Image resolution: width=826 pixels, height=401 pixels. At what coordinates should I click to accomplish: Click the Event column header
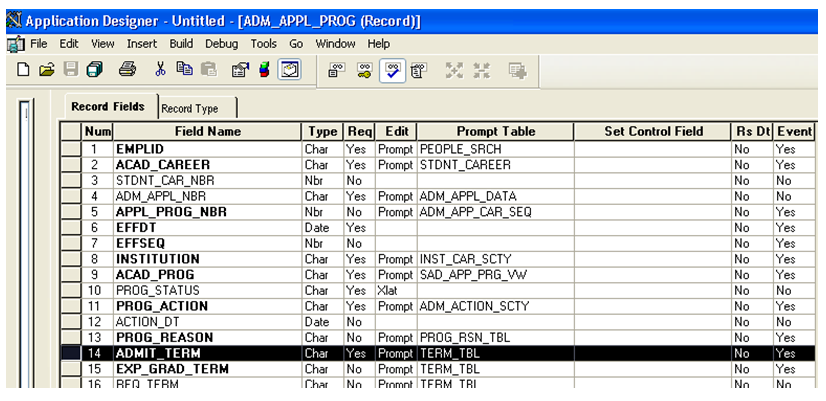pyautogui.click(x=794, y=131)
